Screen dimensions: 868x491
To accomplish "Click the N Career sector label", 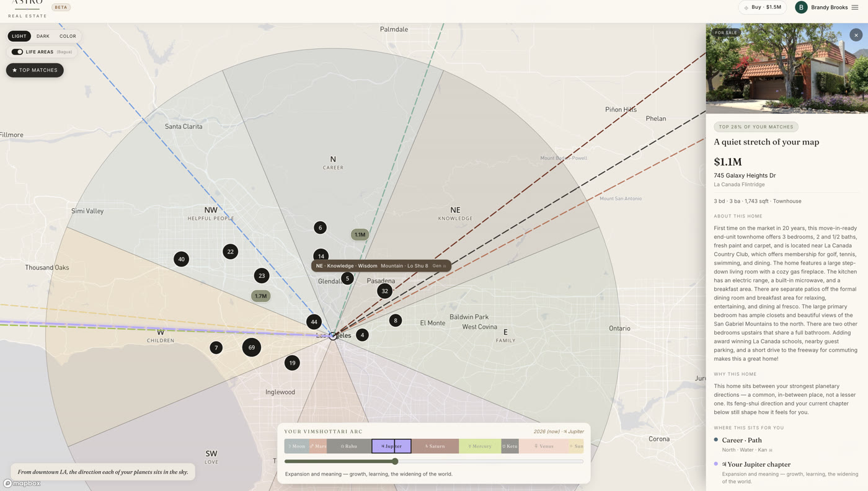I will click(x=333, y=163).
